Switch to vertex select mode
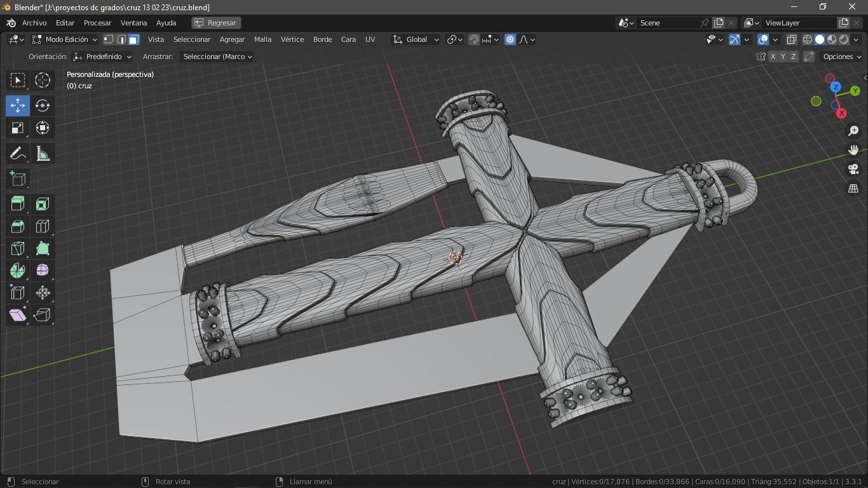The image size is (868, 488). 108,39
